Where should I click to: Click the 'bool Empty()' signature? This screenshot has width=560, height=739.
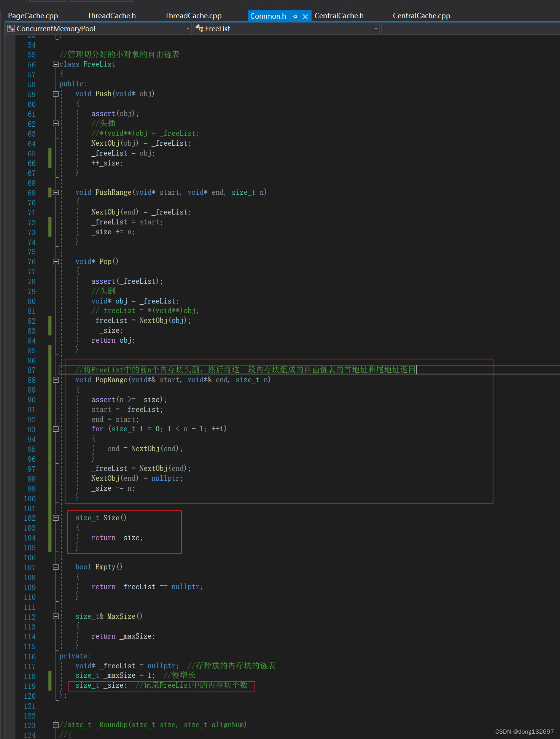[99, 567]
